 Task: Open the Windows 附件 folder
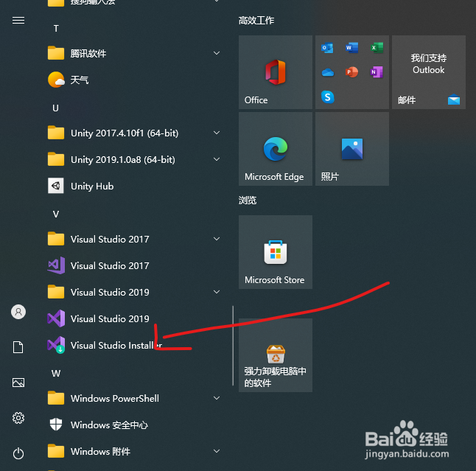click(x=133, y=451)
